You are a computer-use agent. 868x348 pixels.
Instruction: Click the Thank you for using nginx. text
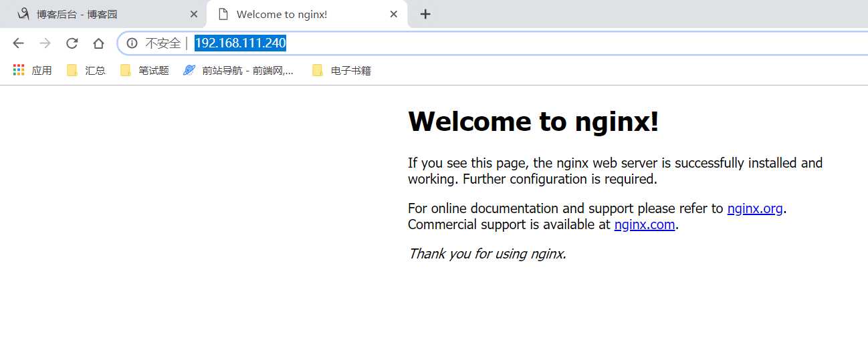tap(487, 254)
